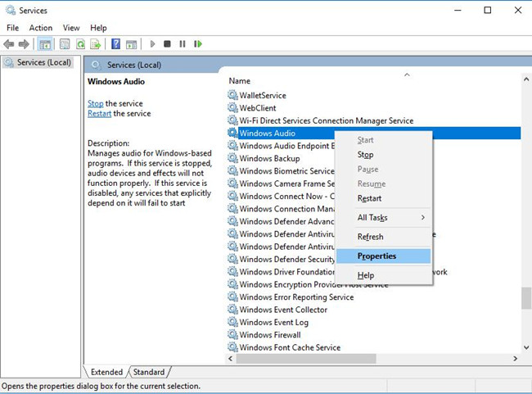Click the horizontal scrollbar thumb
Image resolution: width=532 pixels, height=394 pixels.
coord(306,358)
